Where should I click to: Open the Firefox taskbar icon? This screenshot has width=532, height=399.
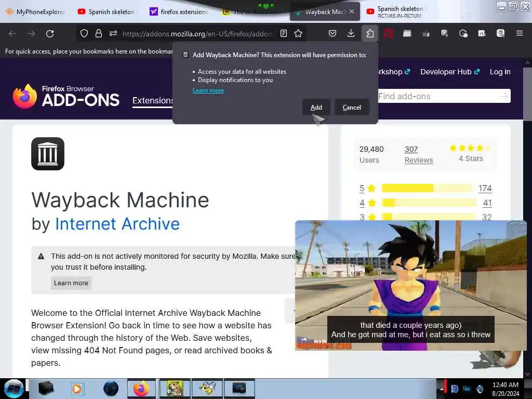click(x=141, y=389)
